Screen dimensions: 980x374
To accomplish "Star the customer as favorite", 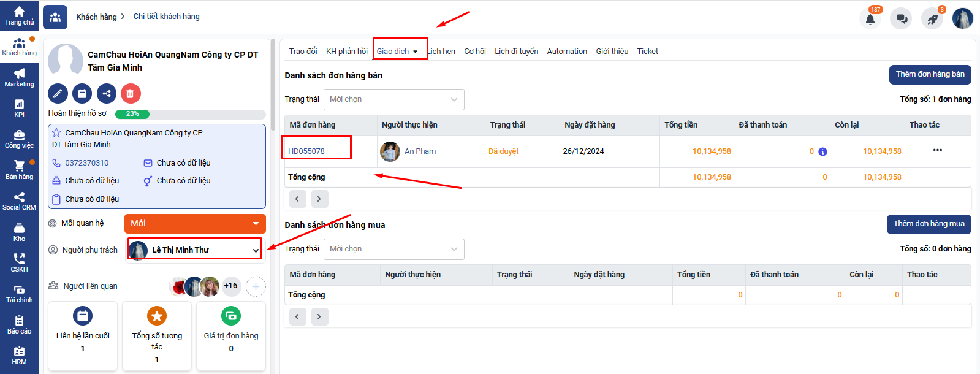I will [x=56, y=133].
